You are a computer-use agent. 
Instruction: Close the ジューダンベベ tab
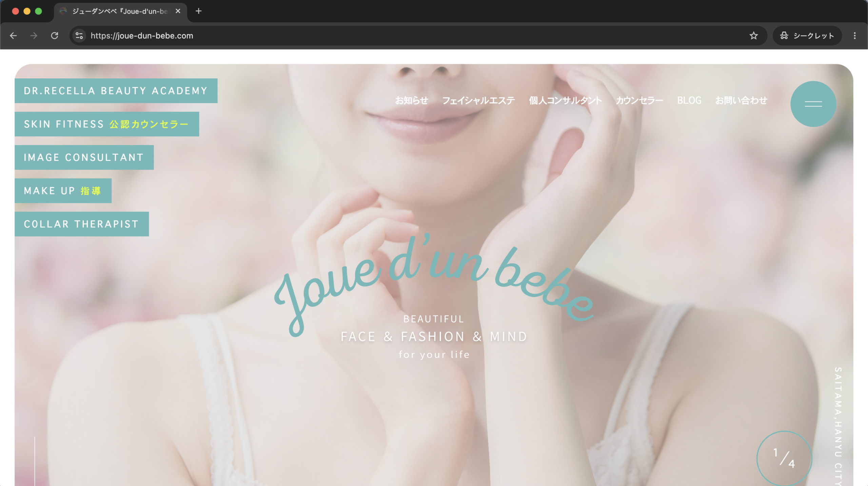click(178, 11)
